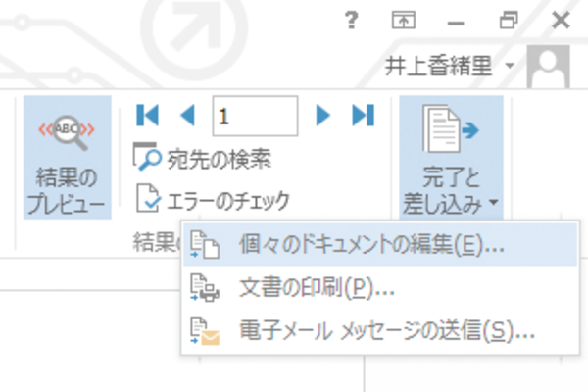Screen dimensions: 588x392
Task: Restore down the Word window
Action: 509,20
